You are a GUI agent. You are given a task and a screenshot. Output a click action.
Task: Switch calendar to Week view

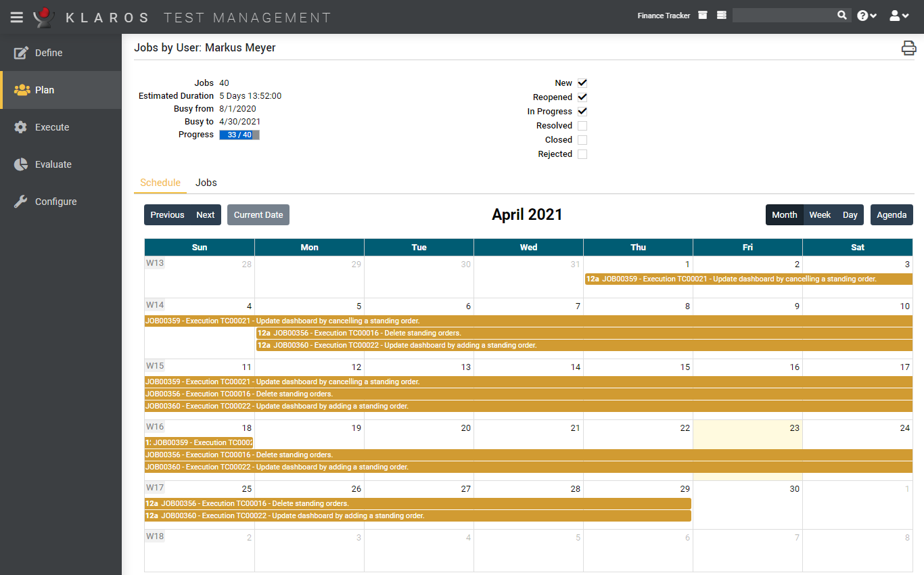(820, 214)
